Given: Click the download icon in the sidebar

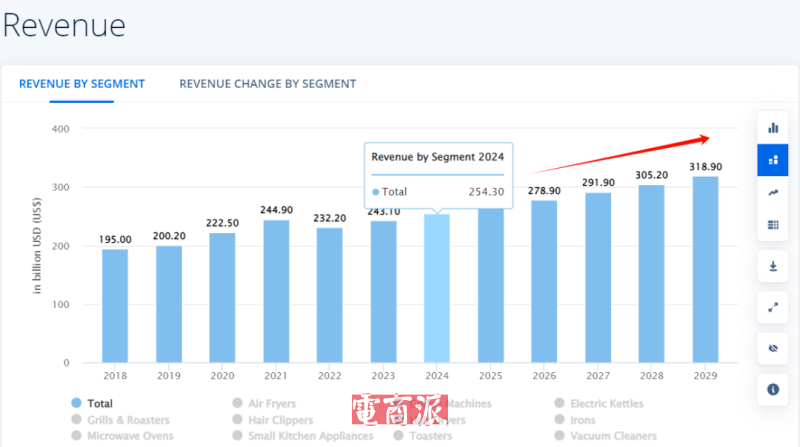Looking at the screenshot, I should pyautogui.click(x=773, y=267).
